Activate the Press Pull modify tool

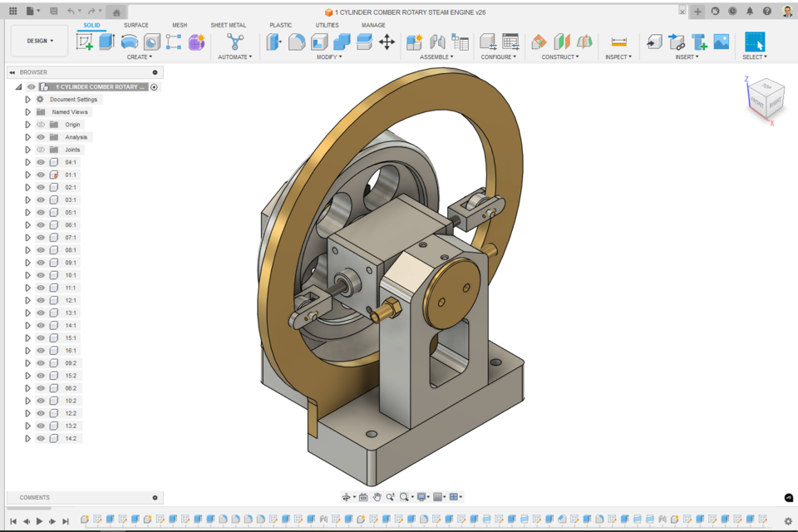[274, 41]
